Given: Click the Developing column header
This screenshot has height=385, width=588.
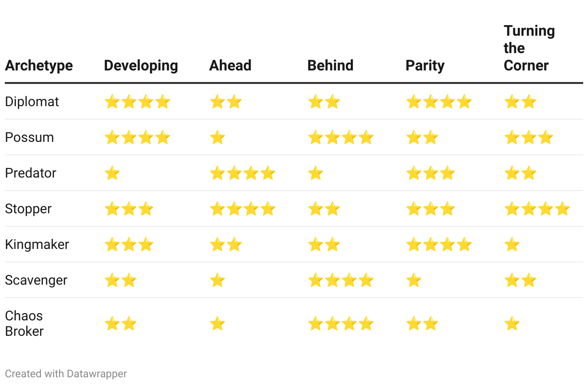Looking at the screenshot, I should pyautogui.click(x=141, y=66).
